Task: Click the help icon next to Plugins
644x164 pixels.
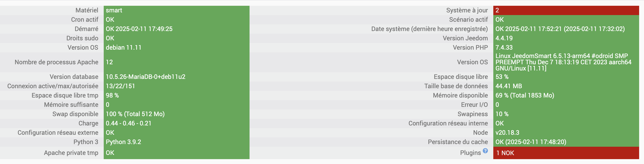Action: (485, 151)
